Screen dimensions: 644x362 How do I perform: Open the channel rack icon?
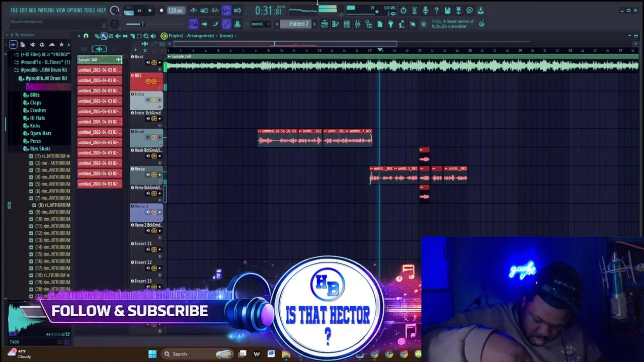click(x=347, y=24)
